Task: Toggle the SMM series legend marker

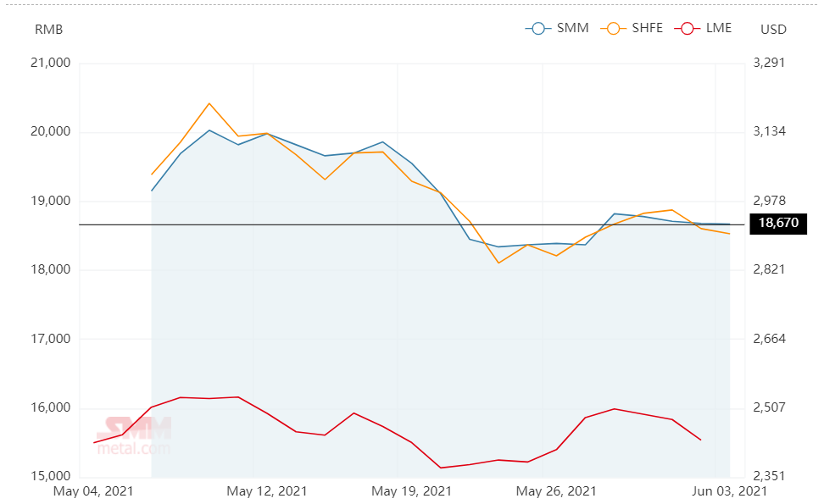Action: [x=538, y=28]
